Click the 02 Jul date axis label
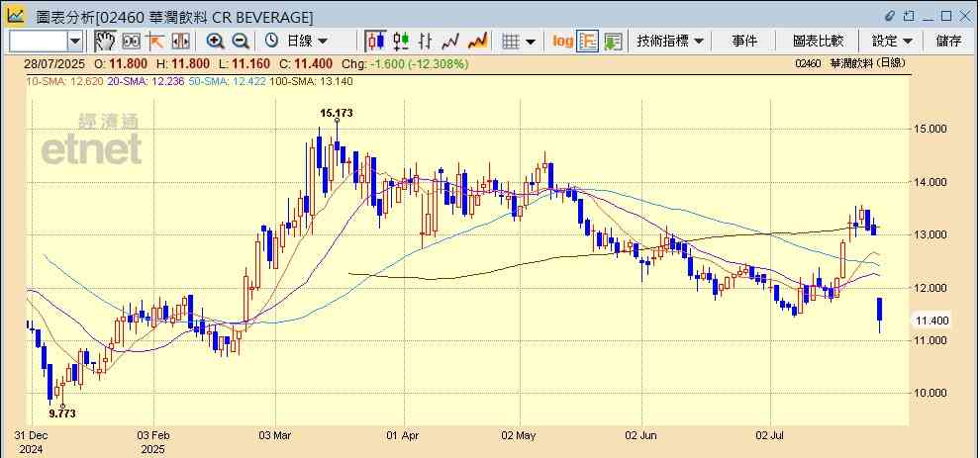The width and height of the screenshot is (980, 458). click(x=770, y=434)
